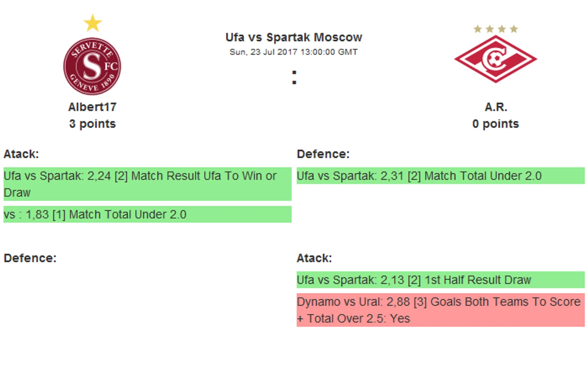
Task: Click the four stars above Spartak logo
Action: click(x=496, y=29)
